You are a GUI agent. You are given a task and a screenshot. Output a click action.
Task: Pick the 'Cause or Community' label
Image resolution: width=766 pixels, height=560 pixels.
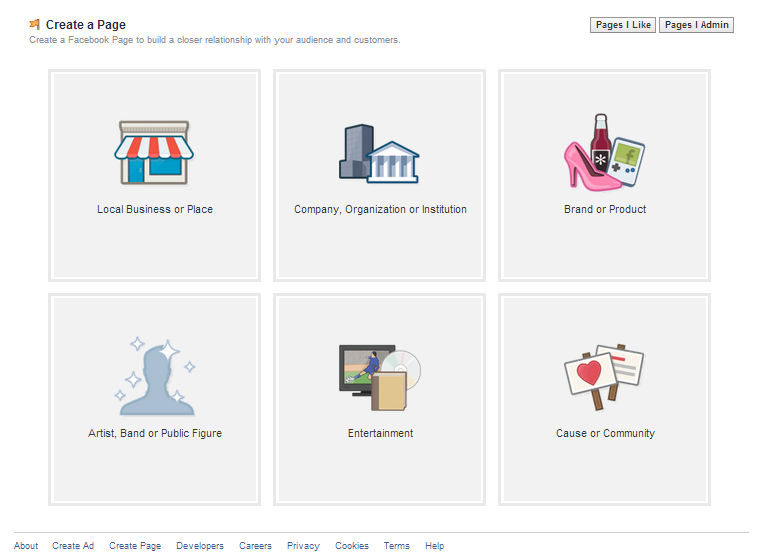pyautogui.click(x=605, y=433)
